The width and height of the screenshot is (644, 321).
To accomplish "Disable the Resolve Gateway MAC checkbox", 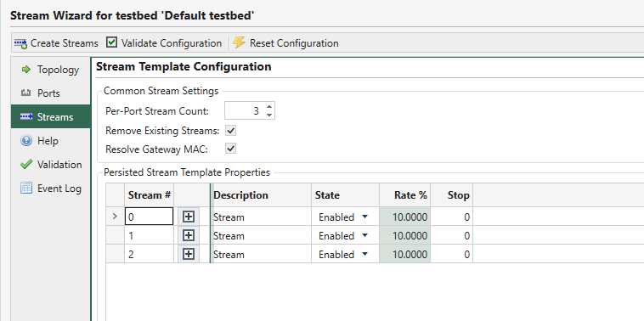I will (231, 149).
